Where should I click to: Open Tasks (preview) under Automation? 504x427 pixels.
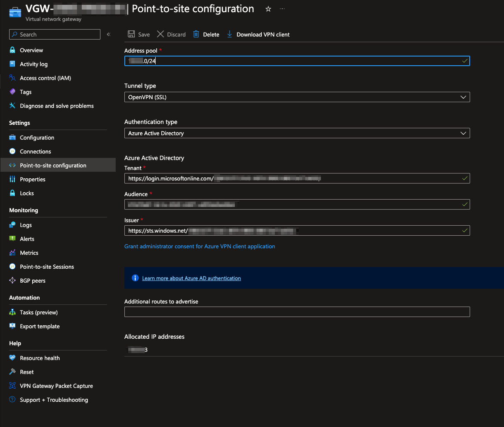(x=39, y=312)
